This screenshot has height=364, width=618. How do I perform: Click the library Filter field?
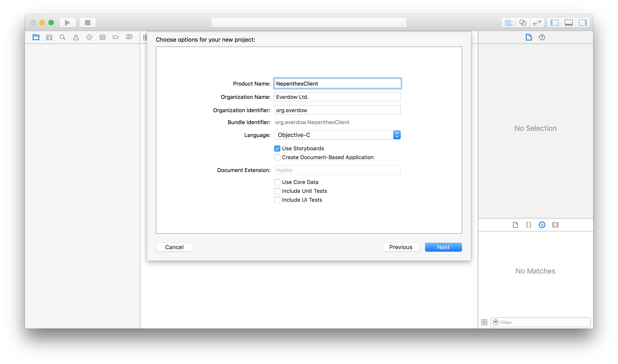pos(541,323)
